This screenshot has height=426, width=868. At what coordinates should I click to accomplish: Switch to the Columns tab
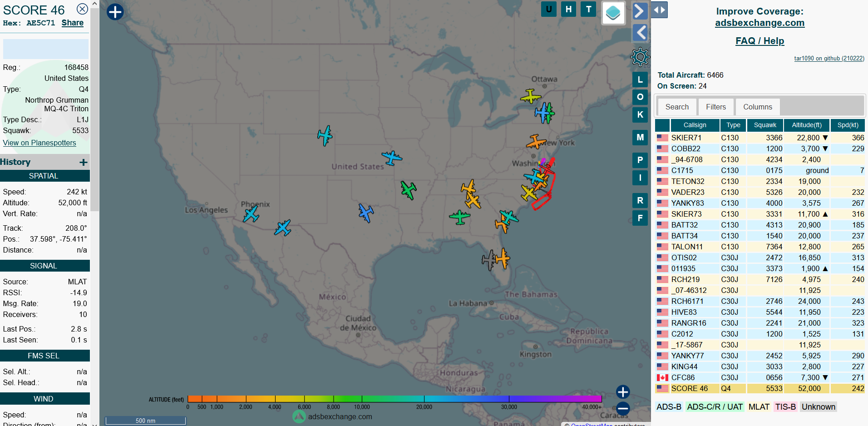point(758,107)
